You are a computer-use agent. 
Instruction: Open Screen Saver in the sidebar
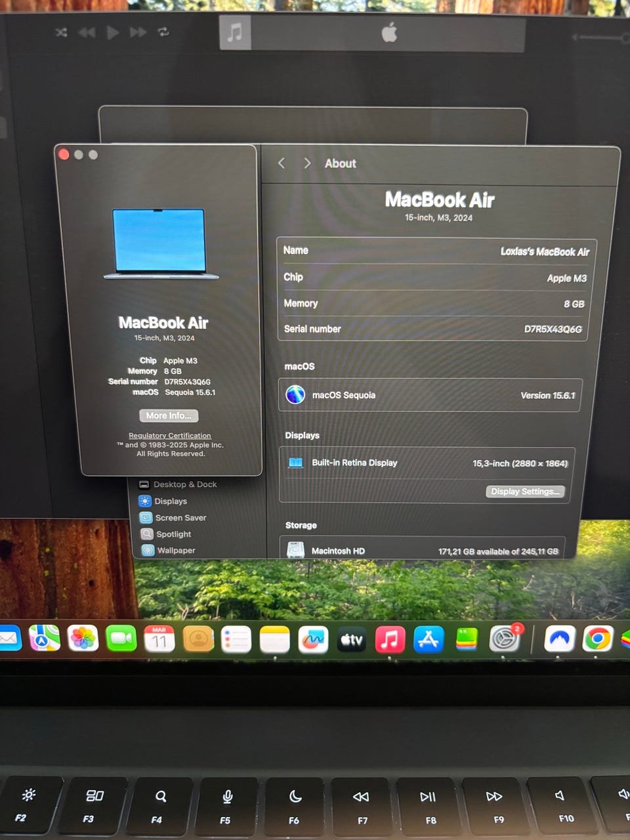pos(173,517)
